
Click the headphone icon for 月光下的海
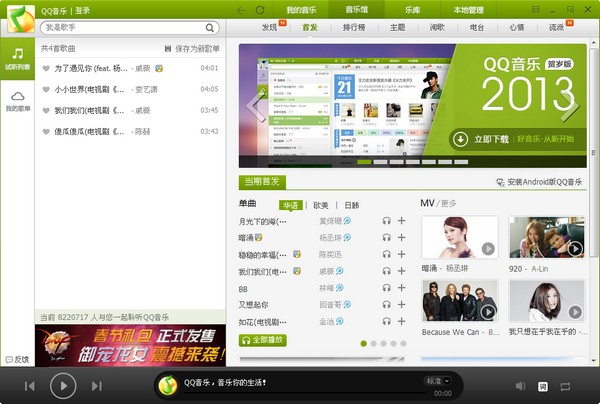pyautogui.click(x=386, y=221)
